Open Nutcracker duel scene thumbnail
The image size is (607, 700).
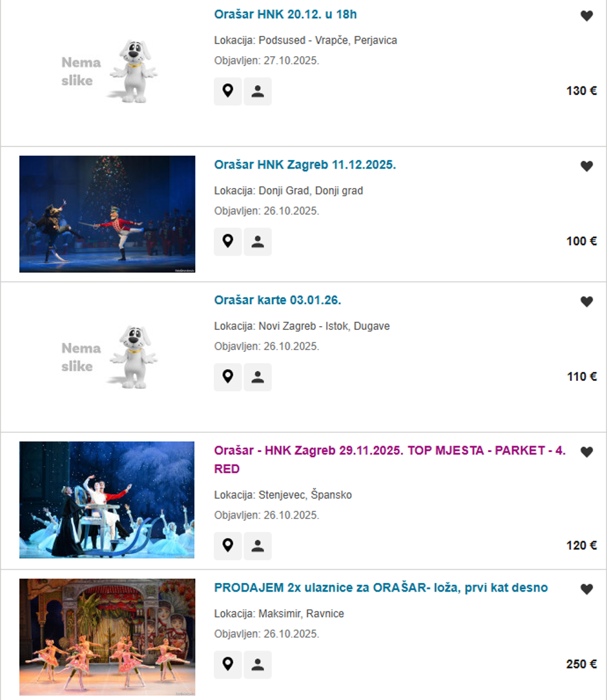point(107,214)
